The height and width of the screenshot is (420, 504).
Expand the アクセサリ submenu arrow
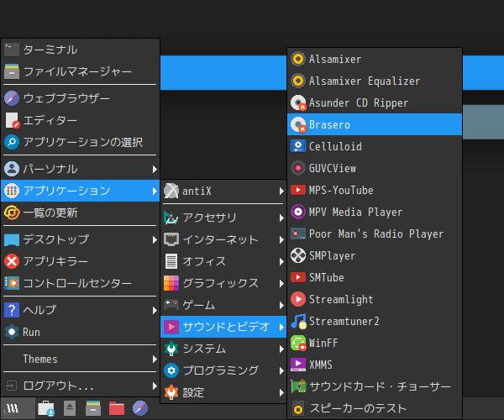pos(281,218)
